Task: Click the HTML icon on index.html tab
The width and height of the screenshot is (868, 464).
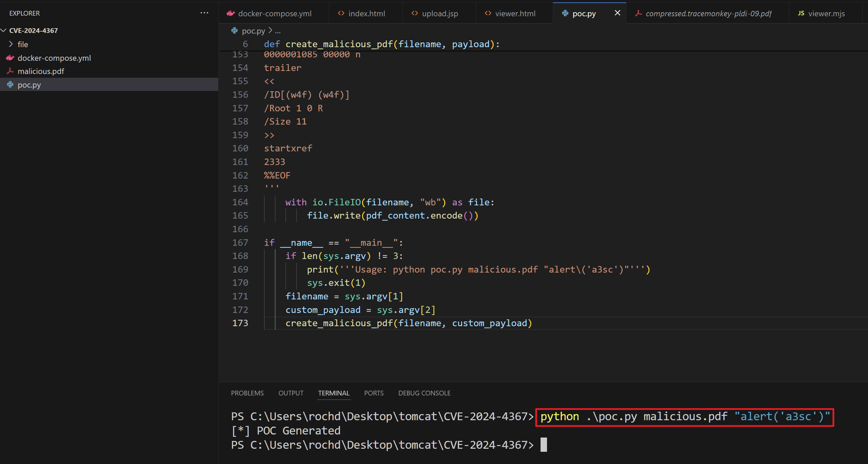Action: click(341, 13)
